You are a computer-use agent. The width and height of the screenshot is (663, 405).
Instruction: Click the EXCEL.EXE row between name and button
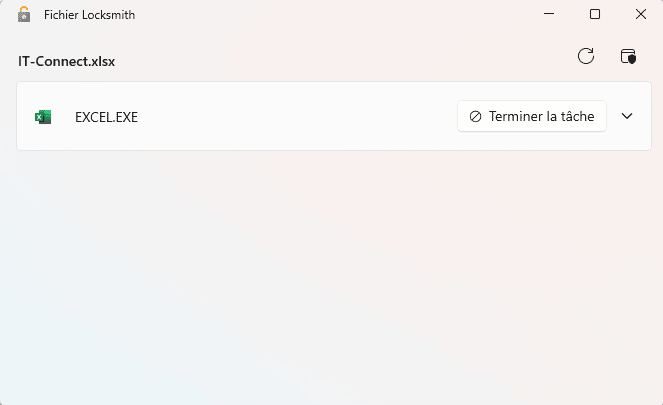[300, 117]
